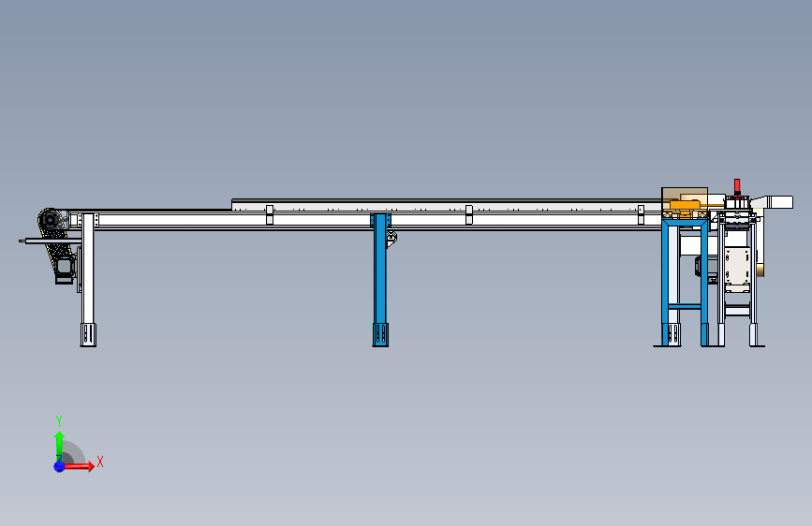Select the rod protruding at the far left
Image resolution: width=812 pixels, height=526 pixels.
[50, 241]
